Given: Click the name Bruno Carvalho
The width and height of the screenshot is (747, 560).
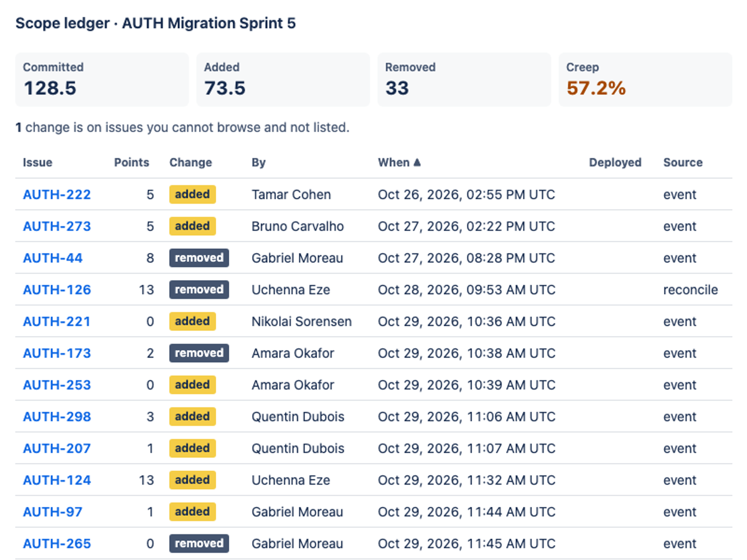Looking at the screenshot, I should click(298, 226).
